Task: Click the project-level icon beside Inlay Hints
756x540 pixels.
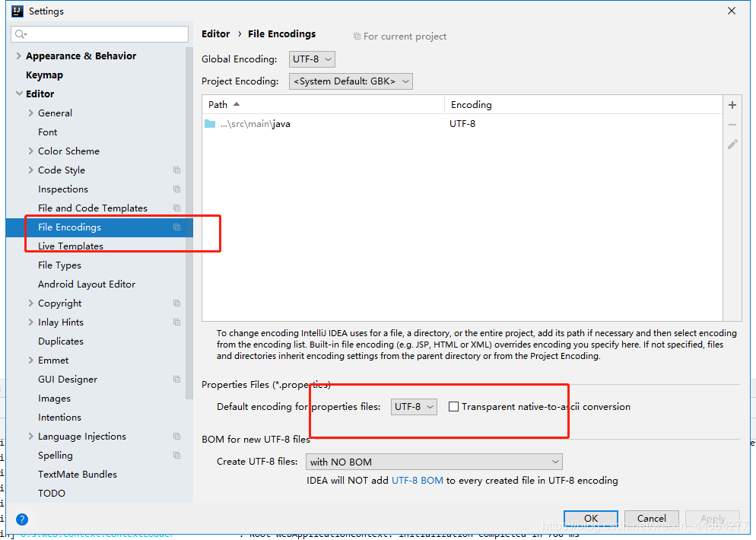Action: click(x=177, y=322)
